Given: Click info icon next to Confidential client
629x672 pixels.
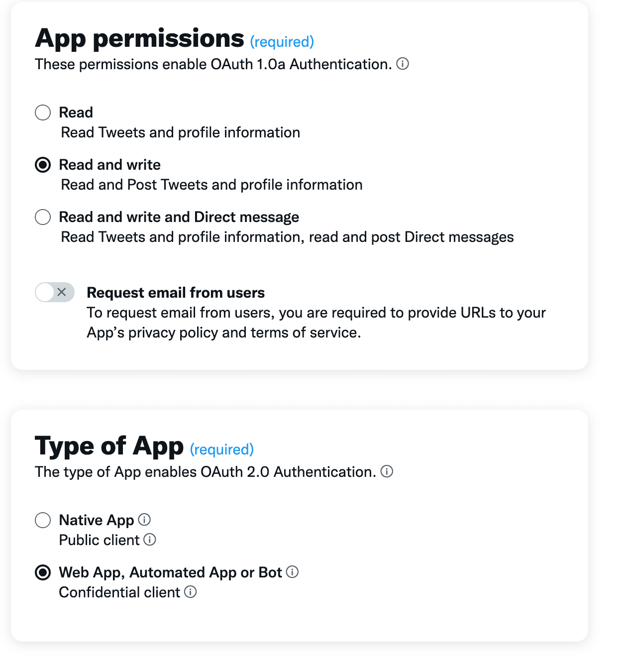Looking at the screenshot, I should [x=191, y=592].
